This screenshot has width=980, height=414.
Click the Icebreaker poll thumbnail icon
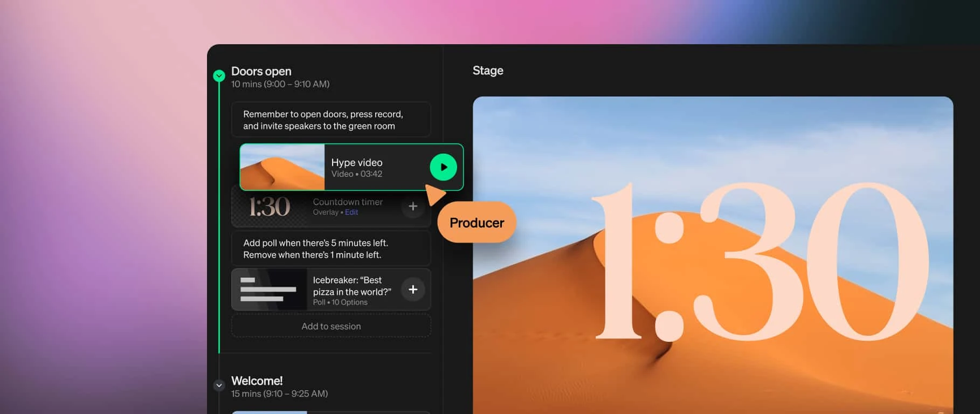pos(269,289)
